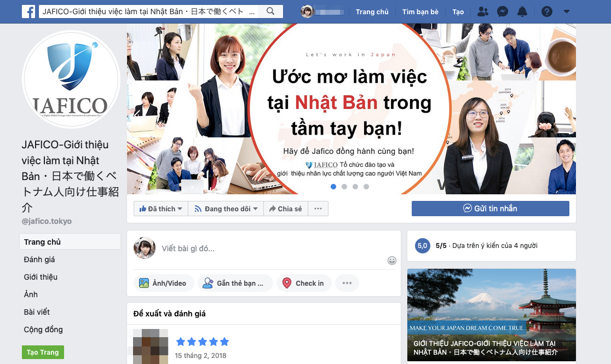The height and width of the screenshot is (364, 611).
Task: Open the Messenger icon in the top bar
Action: pos(502,11)
